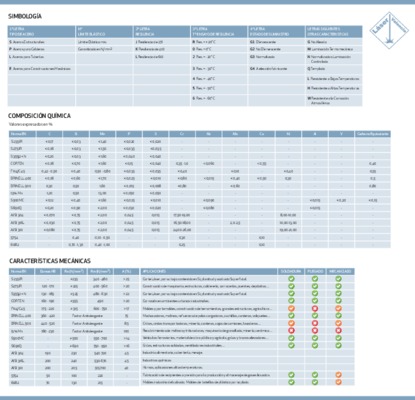Click 'L Resistente a Bajas Temperaturas' cell
415x400 pixels.
pyautogui.click(x=334, y=79)
